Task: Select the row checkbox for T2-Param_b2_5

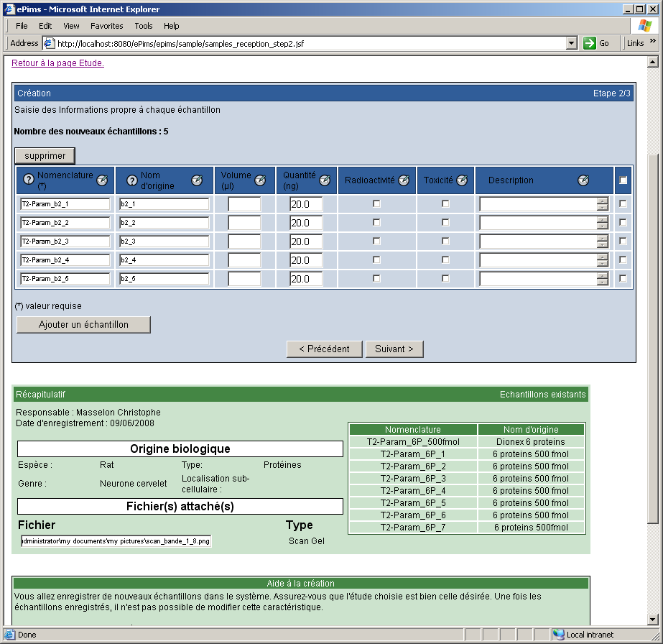Action: coord(623,279)
